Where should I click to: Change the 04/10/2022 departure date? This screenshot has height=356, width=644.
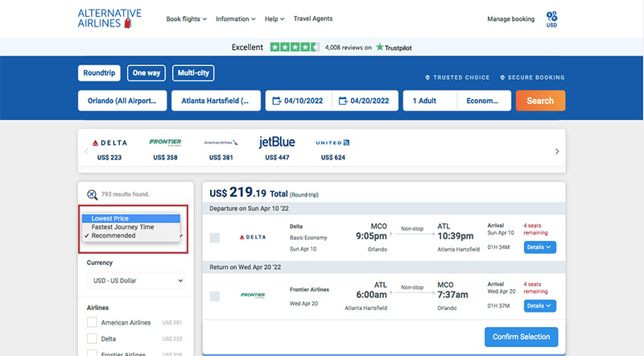(299, 101)
